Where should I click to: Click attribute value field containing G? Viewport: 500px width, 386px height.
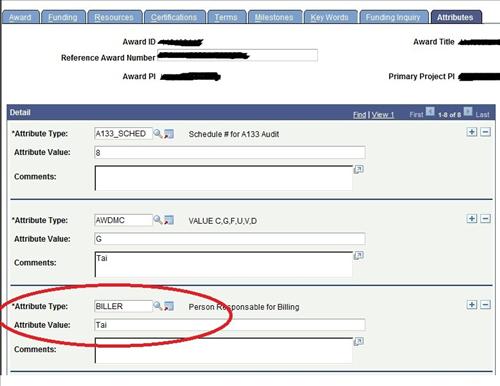click(x=230, y=239)
